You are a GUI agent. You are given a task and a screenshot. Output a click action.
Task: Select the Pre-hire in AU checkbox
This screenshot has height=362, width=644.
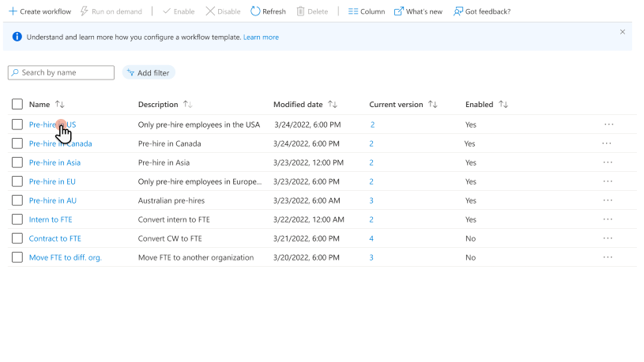click(17, 201)
